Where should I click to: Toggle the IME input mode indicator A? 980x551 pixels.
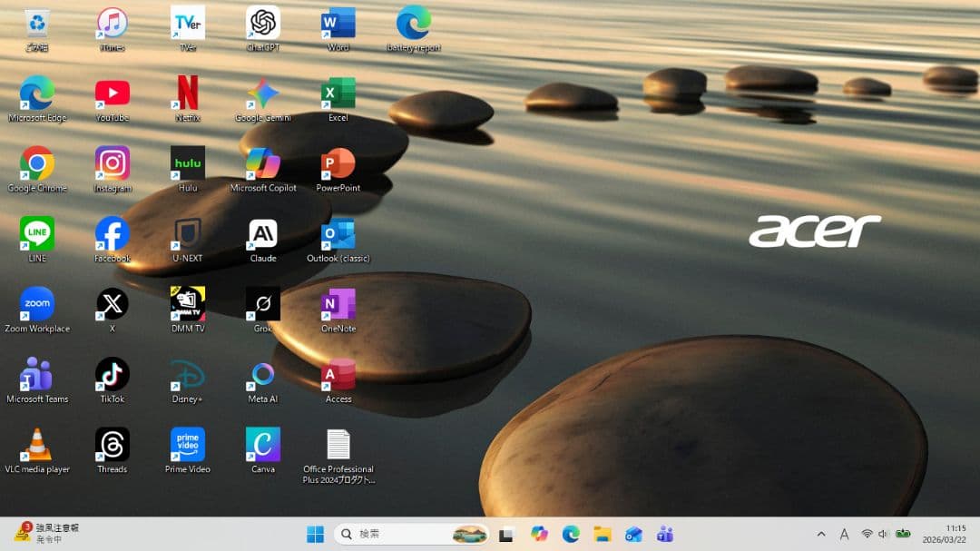click(x=844, y=535)
